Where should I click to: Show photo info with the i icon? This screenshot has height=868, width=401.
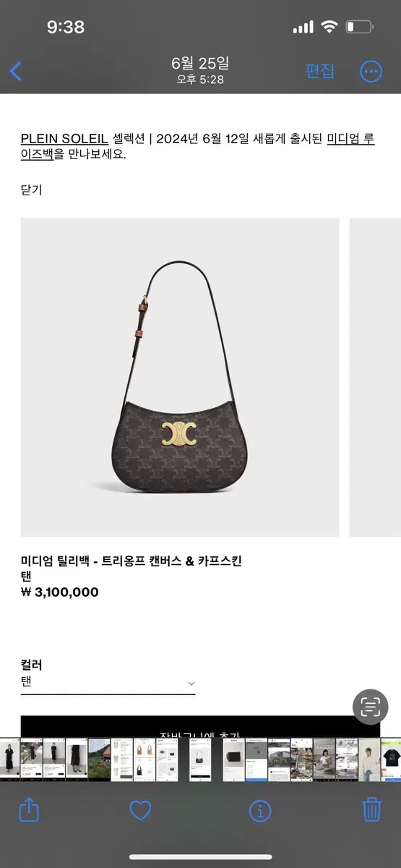[260, 810]
